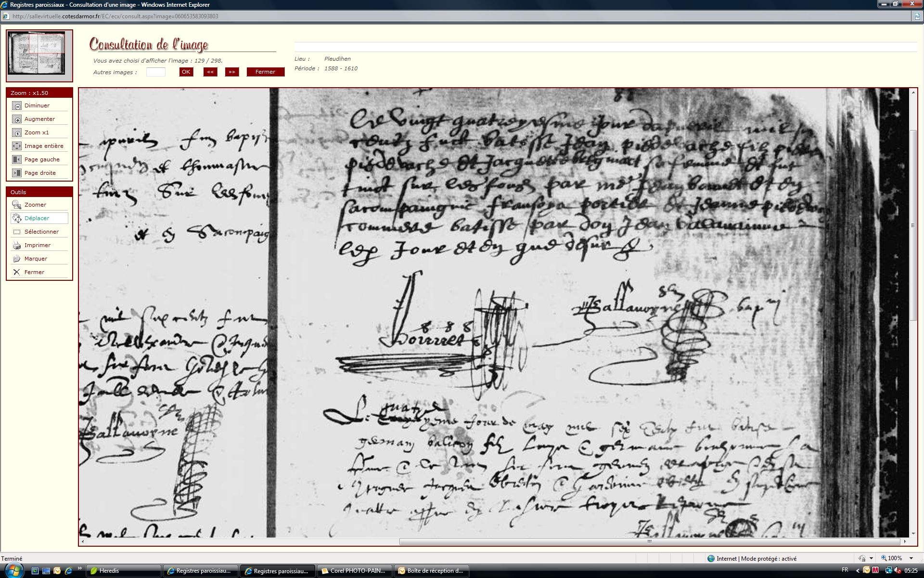Toggle the Déplacer hand tool
The height and width of the screenshot is (578, 924).
pos(17,218)
